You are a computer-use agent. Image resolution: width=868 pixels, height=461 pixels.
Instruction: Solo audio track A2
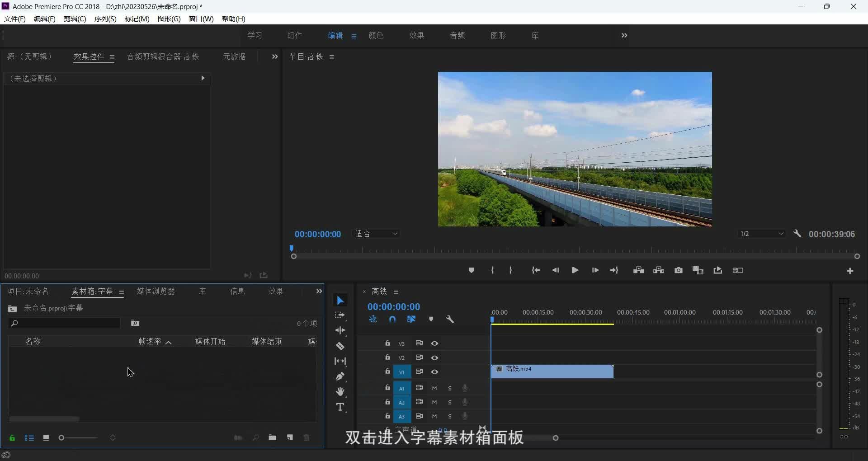point(450,402)
